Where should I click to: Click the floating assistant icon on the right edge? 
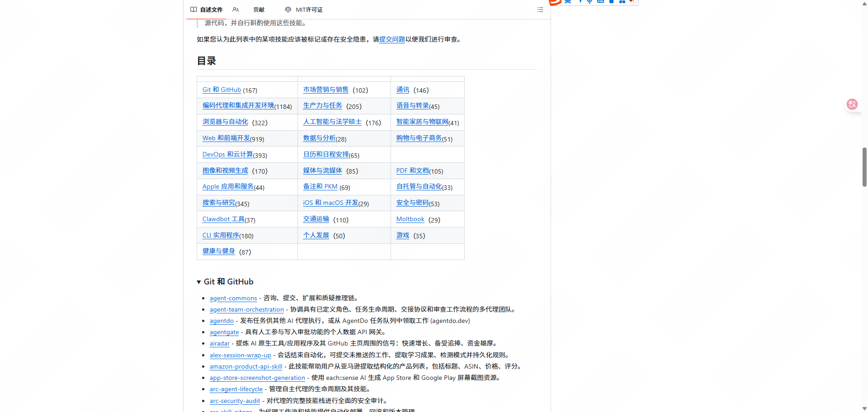pos(852,104)
